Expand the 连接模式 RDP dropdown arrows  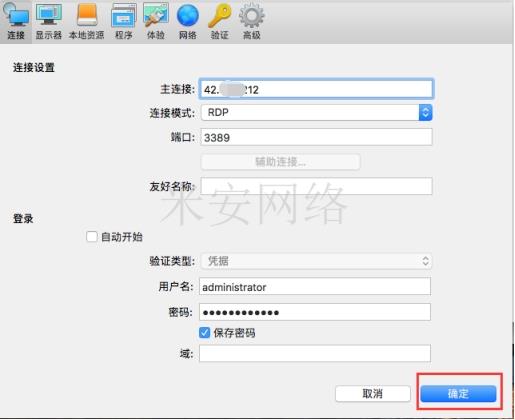pyautogui.click(x=425, y=112)
